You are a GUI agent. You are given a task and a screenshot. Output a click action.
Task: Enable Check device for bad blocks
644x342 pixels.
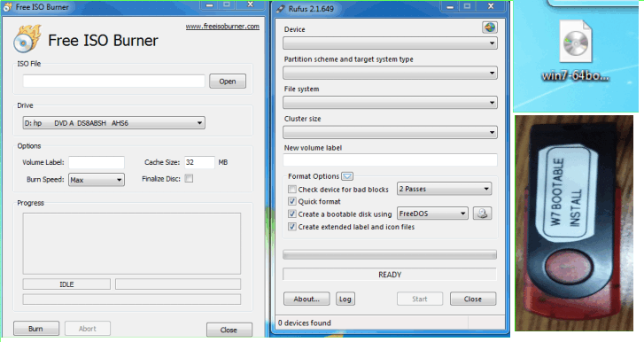click(x=292, y=190)
